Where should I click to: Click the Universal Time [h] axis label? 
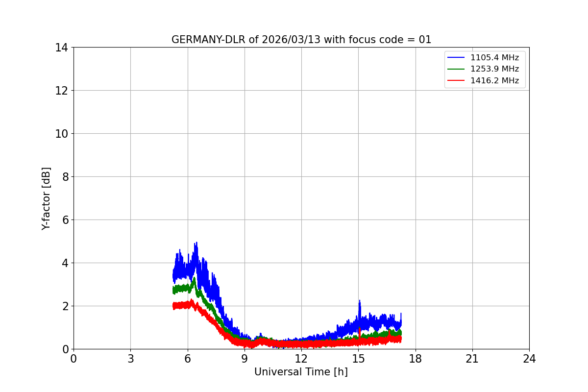pos(301,372)
